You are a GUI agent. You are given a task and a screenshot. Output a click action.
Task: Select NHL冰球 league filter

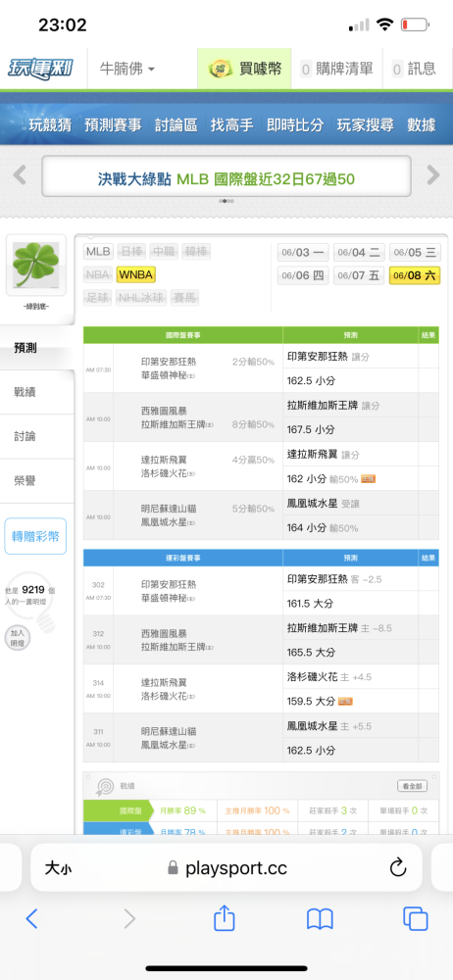click(139, 298)
